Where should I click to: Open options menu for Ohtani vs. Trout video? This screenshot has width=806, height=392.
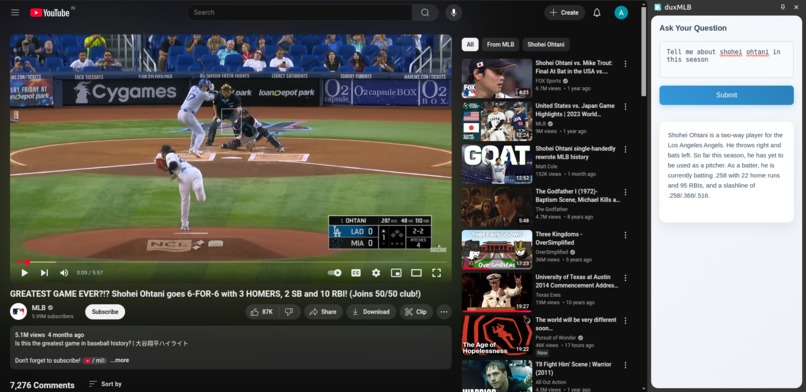tap(626, 64)
